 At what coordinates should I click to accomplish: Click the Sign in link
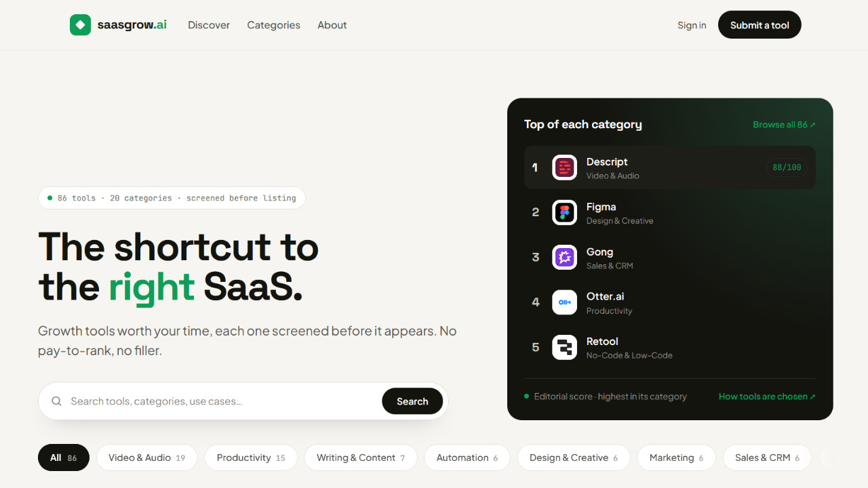click(x=692, y=25)
